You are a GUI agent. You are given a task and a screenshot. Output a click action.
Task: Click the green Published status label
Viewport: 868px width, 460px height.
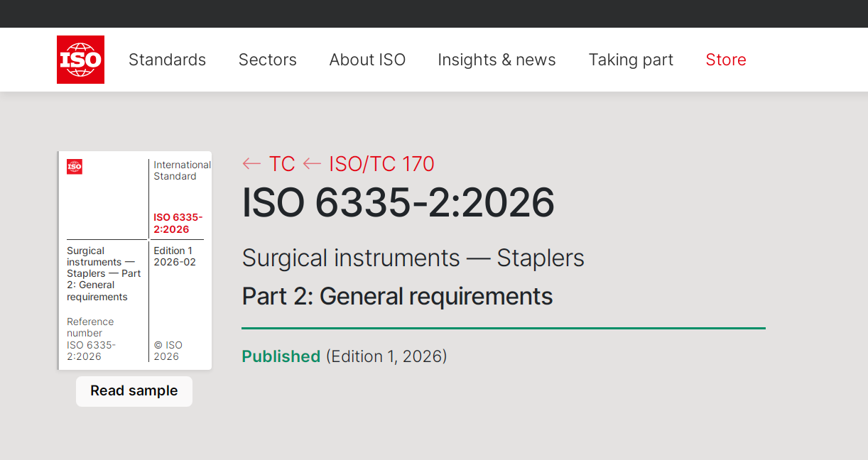point(281,356)
